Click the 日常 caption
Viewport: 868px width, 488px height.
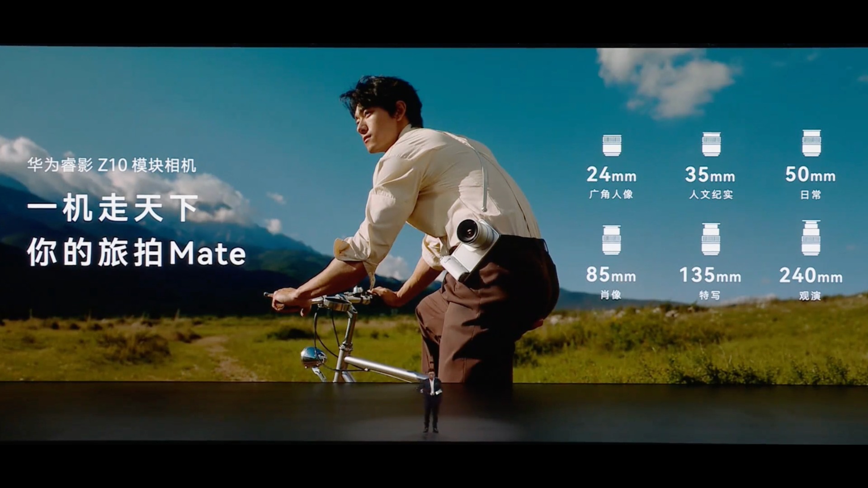811,195
